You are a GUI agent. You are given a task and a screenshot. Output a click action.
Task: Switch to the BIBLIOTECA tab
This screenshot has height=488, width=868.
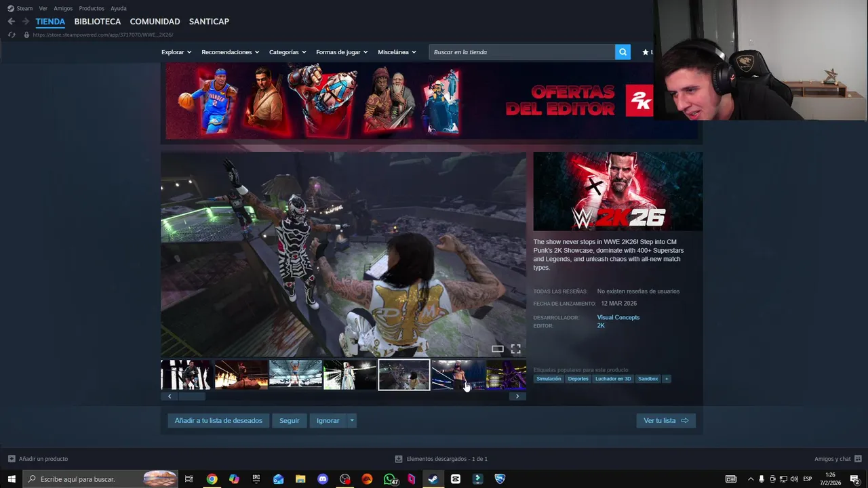click(98, 22)
